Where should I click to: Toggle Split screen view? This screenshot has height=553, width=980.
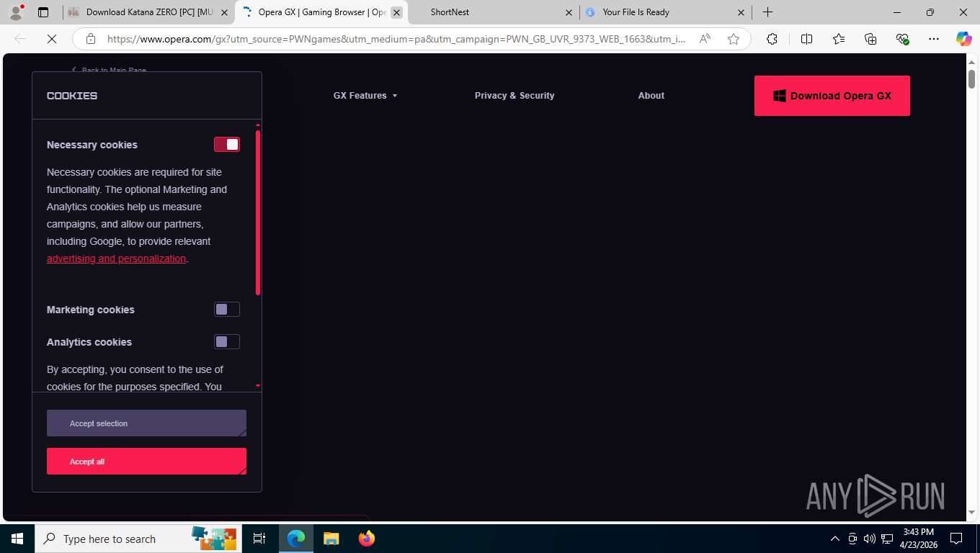[806, 40]
